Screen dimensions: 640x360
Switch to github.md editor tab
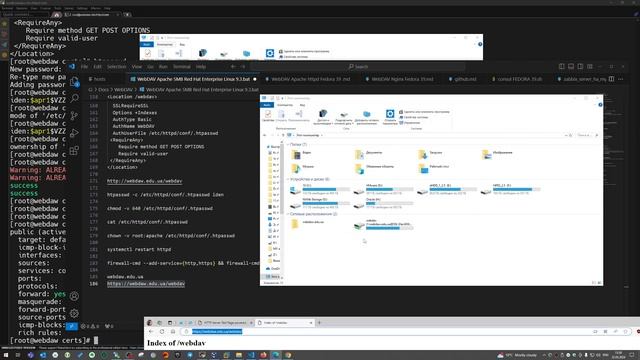[x=462, y=79]
